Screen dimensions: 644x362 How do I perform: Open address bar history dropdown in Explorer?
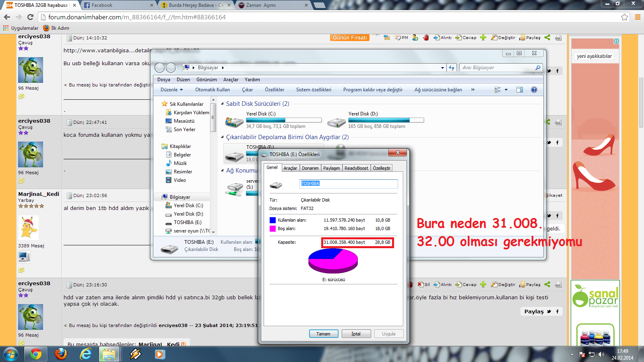click(x=443, y=68)
